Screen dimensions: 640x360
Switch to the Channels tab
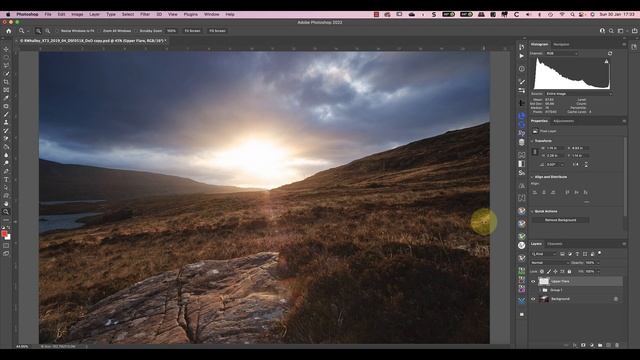(x=555, y=244)
